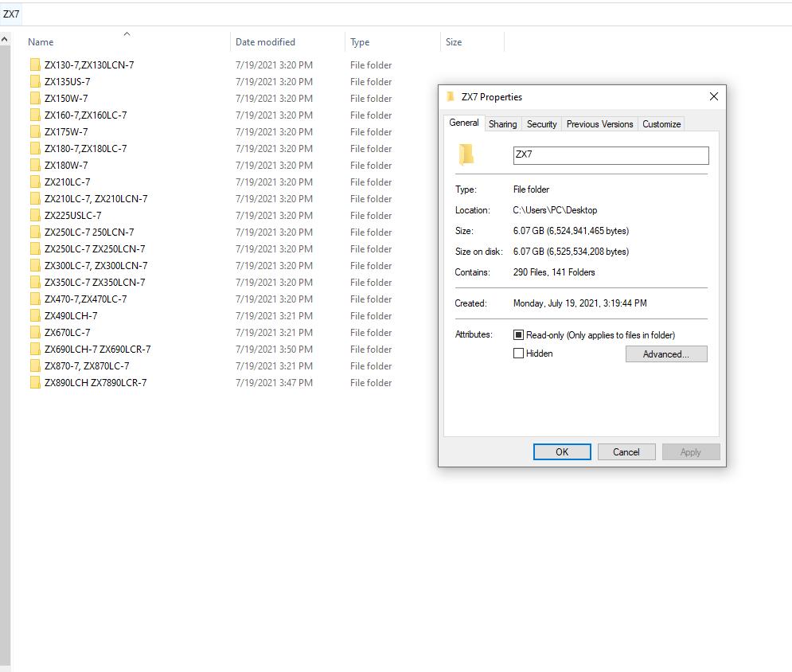Click the ZX210LC-7 folder icon
Viewport: 792px width, 672px height.
35,182
